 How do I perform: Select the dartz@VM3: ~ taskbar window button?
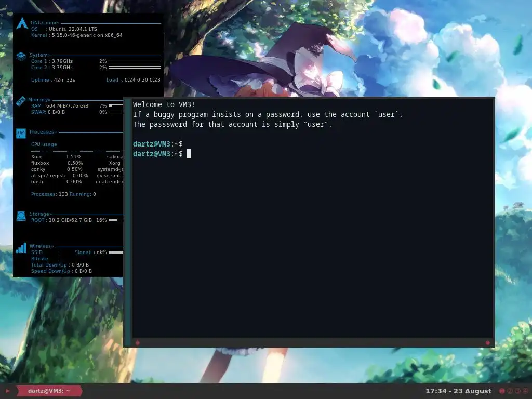49,391
